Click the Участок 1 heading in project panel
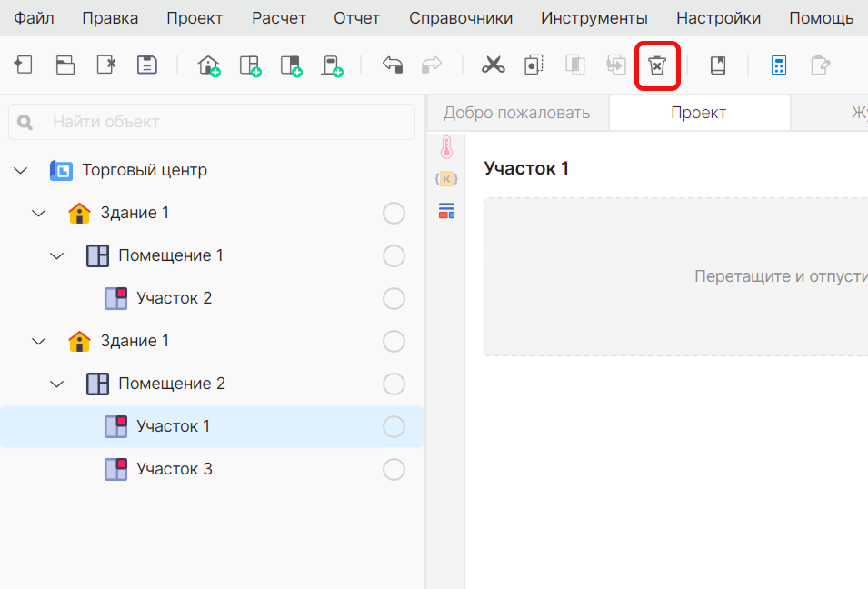This screenshot has height=589, width=868. tap(526, 168)
